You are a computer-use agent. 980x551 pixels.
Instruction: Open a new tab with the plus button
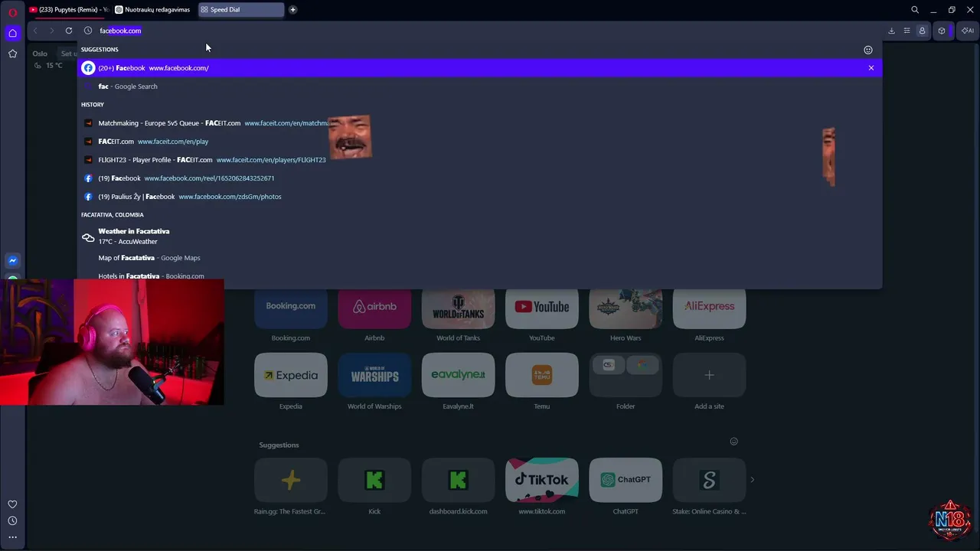292,10
